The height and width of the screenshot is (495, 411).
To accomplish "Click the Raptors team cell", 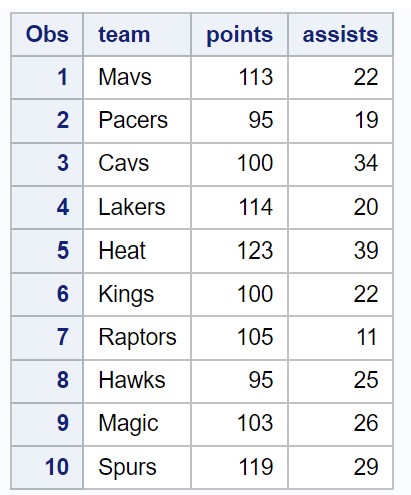I will pyautogui.click(x=137, y=337).
